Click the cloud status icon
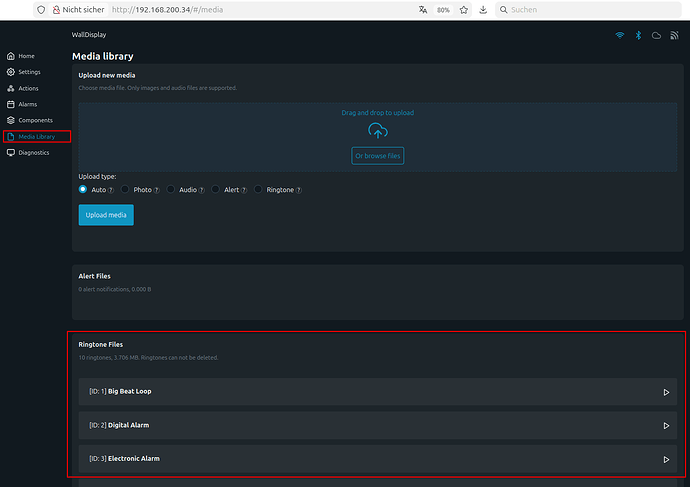 point(656,35)
